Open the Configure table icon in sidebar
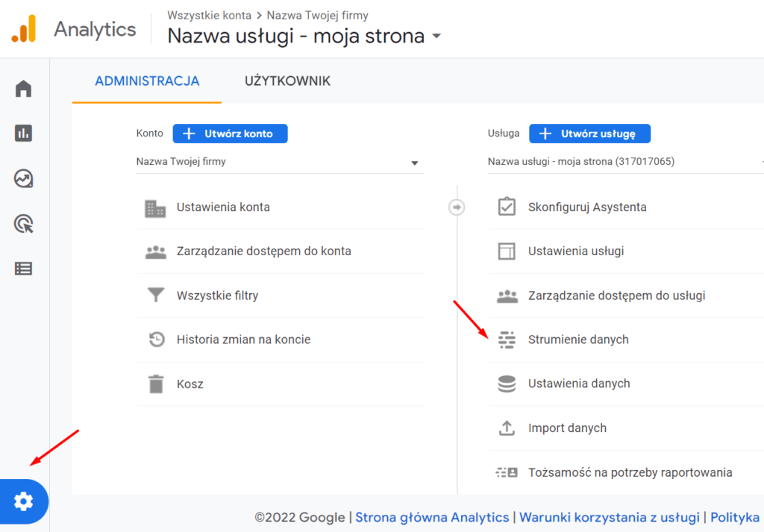This screenshot has width=764, height=532. click(x=23, y=269)
